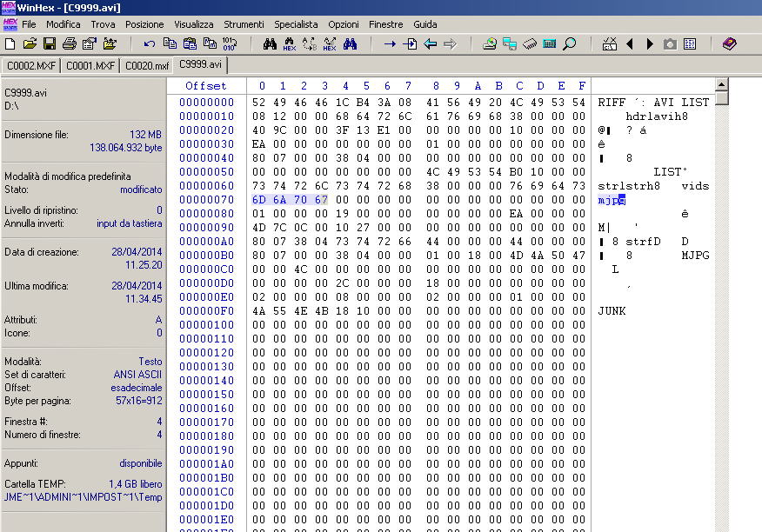This screenshot has height=532, width=762.
Task: Click the help book icon
Action: 729,43
